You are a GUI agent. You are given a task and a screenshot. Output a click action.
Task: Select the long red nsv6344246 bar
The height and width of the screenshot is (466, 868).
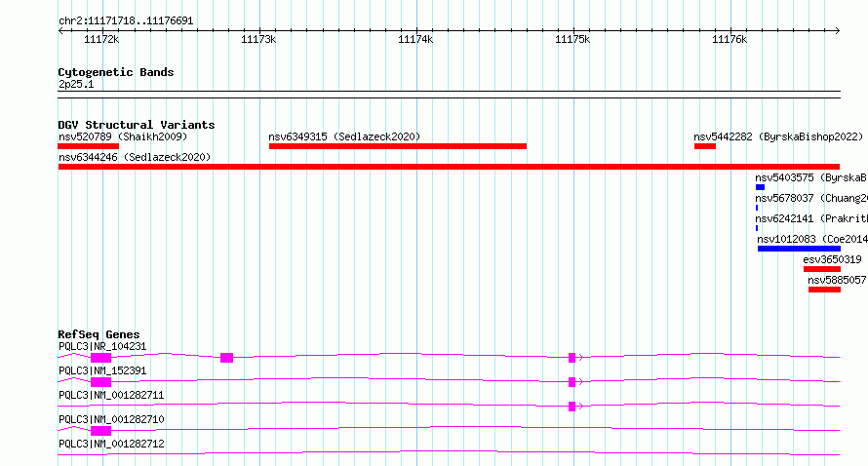(x=449, y=167)
